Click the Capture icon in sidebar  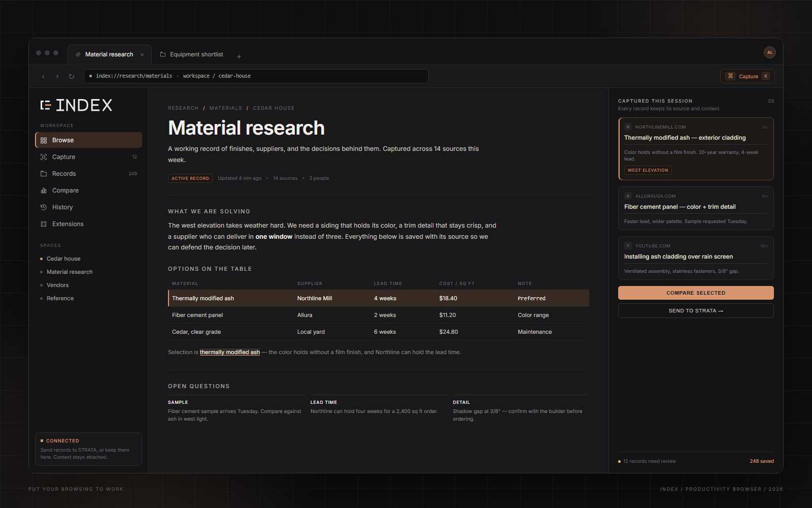point(44,157)
